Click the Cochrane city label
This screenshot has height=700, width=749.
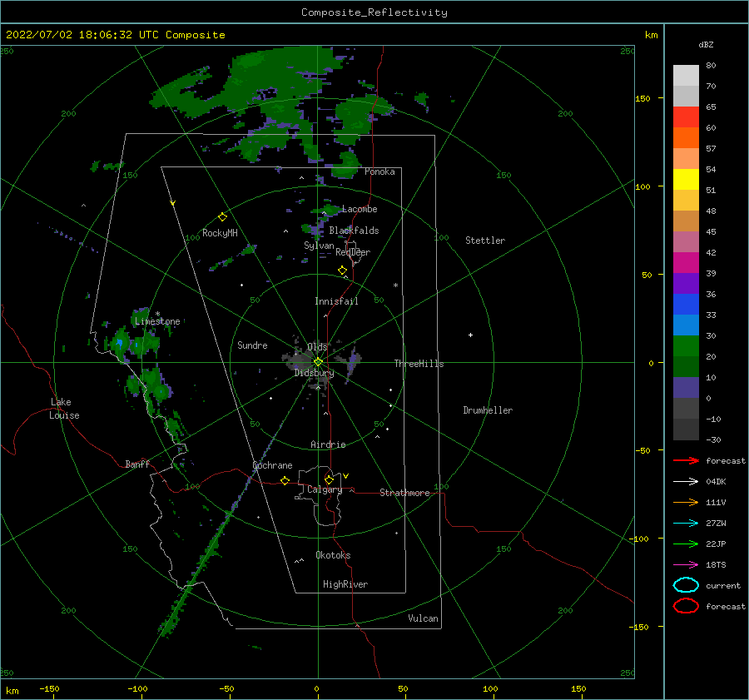click(272, 465)
